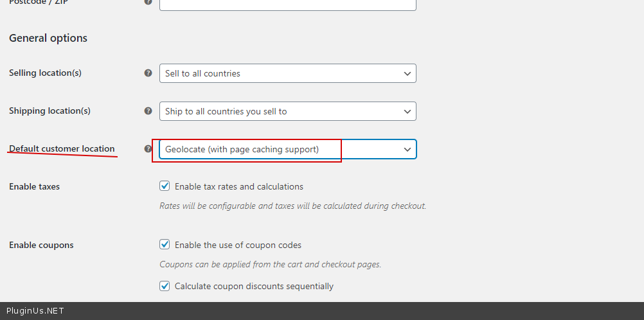Select the underlined Default customer location label
The height and width of the screenshot is (320, 644).
(62, 149)
